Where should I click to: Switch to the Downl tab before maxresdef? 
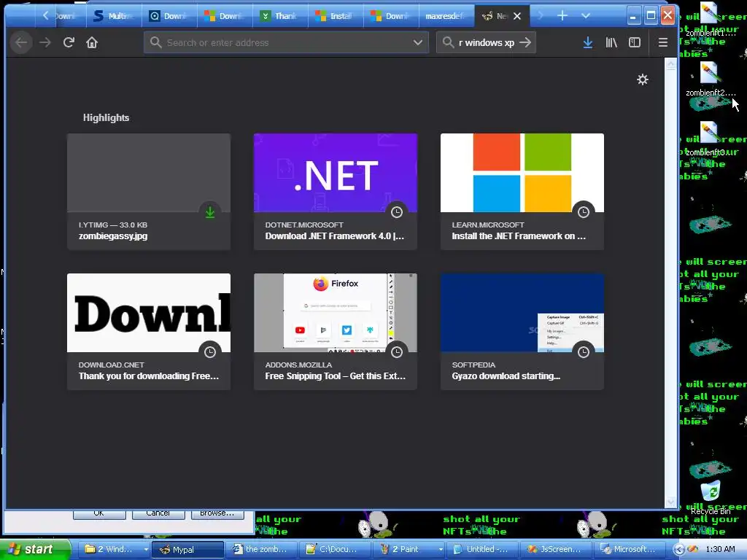391,16
